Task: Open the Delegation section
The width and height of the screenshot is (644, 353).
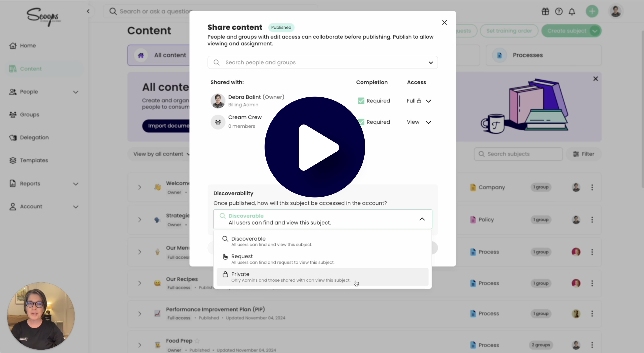Action: (34, 137)
